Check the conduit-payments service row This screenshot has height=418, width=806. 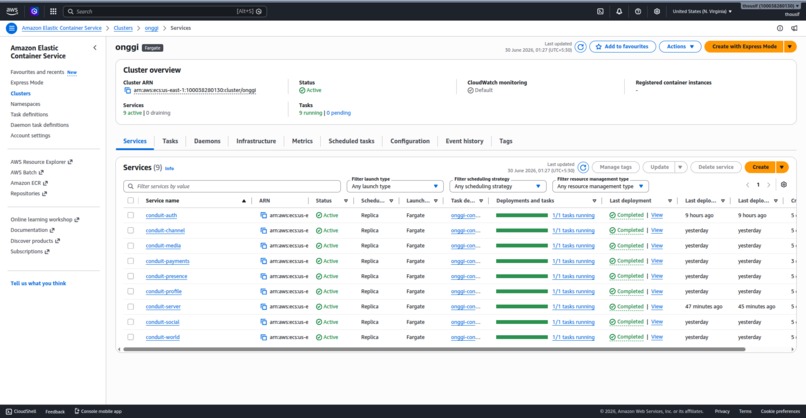point(131,261)
